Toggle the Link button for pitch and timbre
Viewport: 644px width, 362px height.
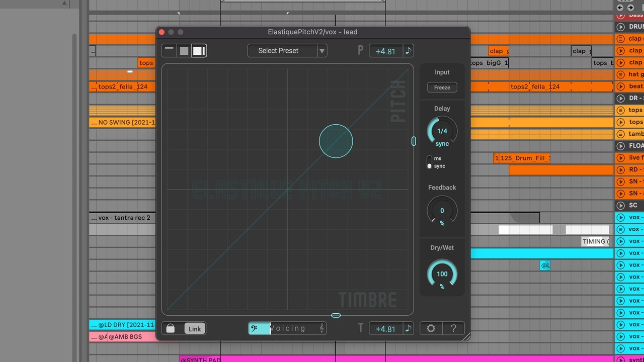(195, 329)
